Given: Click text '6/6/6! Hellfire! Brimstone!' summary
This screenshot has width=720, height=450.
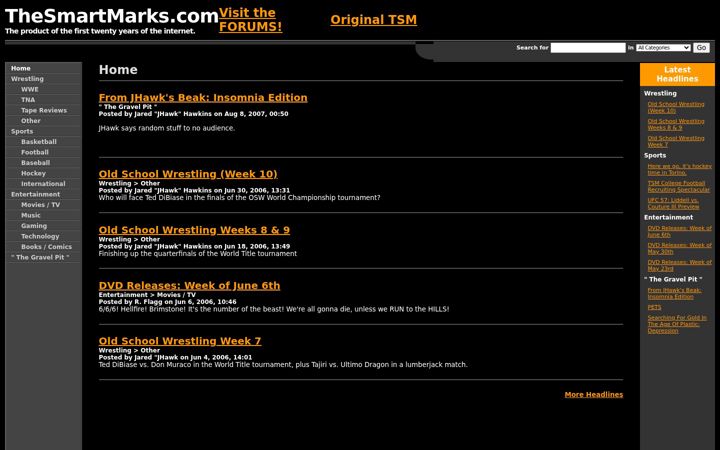Looking at the screenshot, I should (x=274, y=309).
